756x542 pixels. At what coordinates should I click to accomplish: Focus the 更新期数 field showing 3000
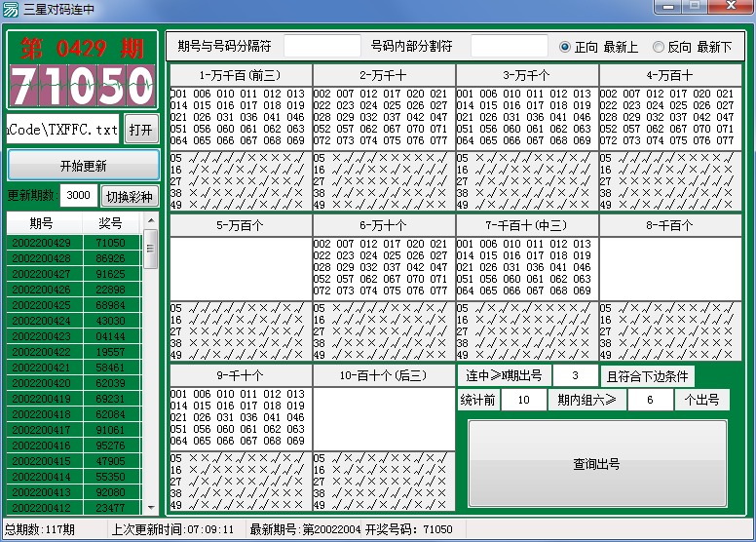(x=79, y=196)
